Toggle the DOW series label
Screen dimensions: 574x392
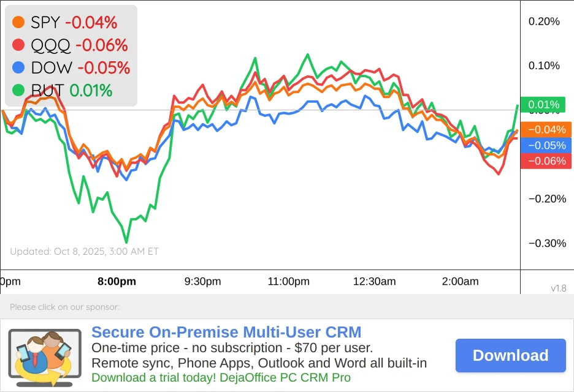click(52, 67)
